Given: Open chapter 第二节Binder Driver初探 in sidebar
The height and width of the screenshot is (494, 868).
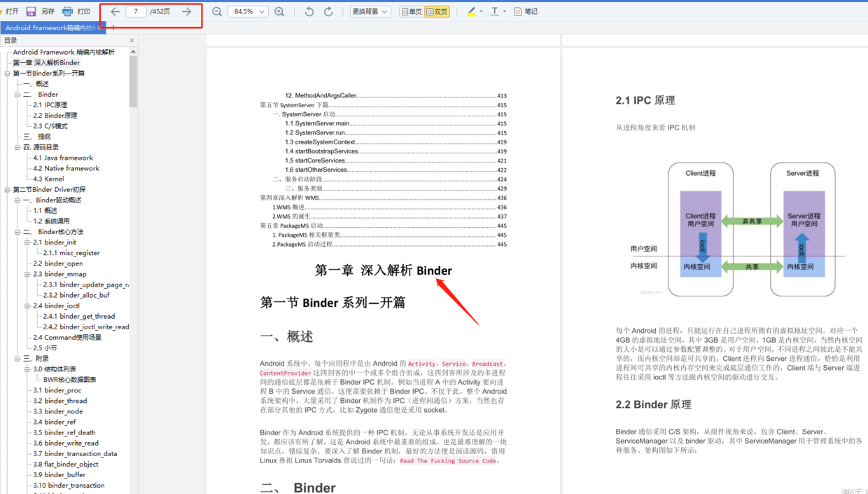Looking at the screenshot, I should [x=47, y=189].
